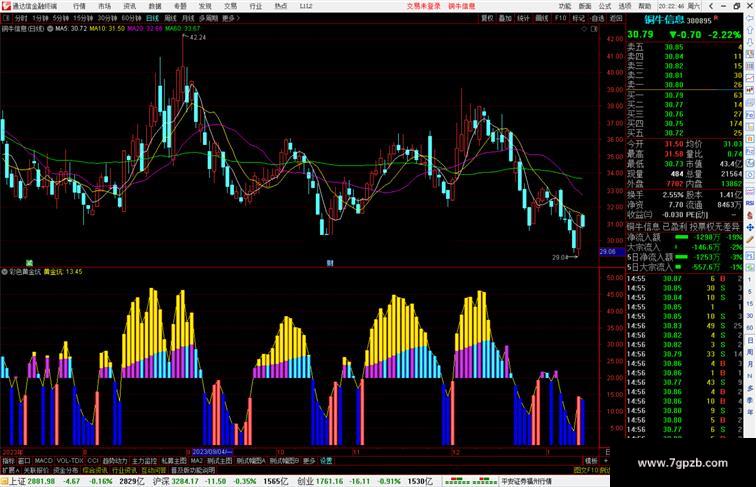This screenshot has height=487, width=756.
Task: Click the line chart sidebar icon
Action: coord(750,78)
